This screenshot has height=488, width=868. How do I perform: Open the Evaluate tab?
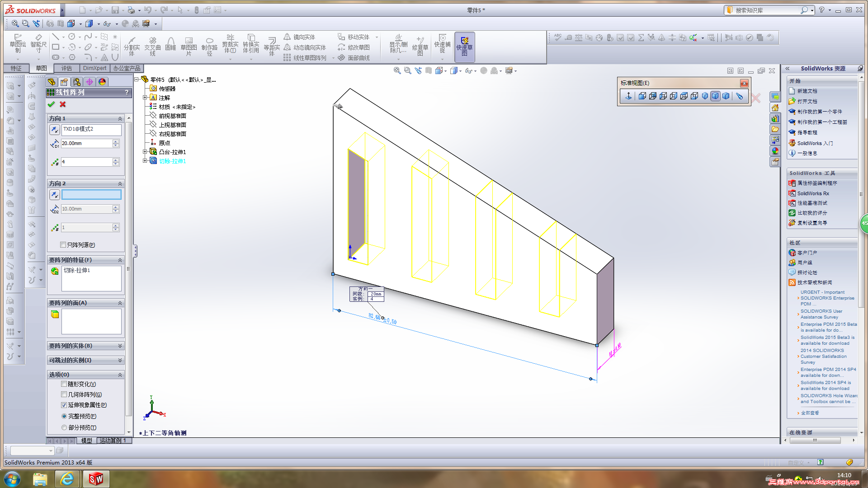[x=67, y=68]
